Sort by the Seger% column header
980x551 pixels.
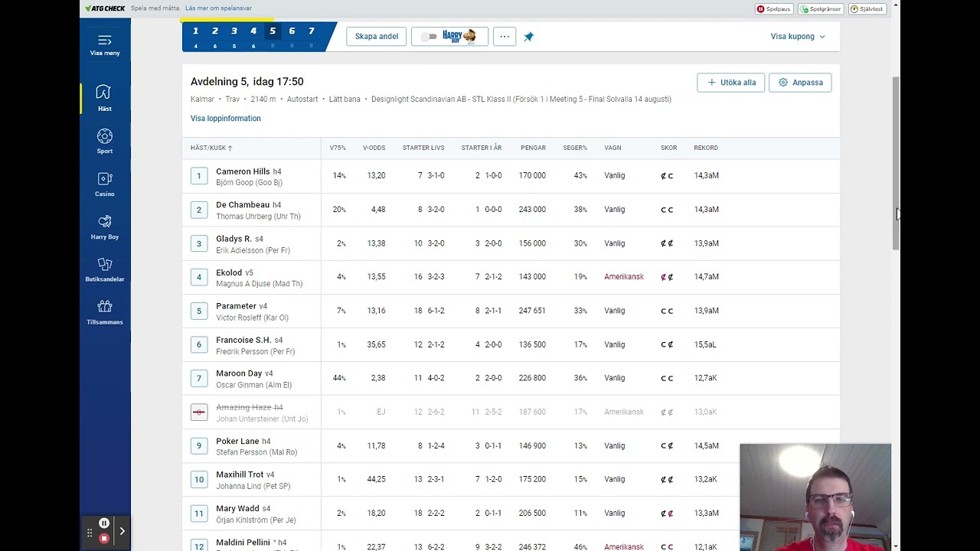pyautogui.click(x=575, y=148)
